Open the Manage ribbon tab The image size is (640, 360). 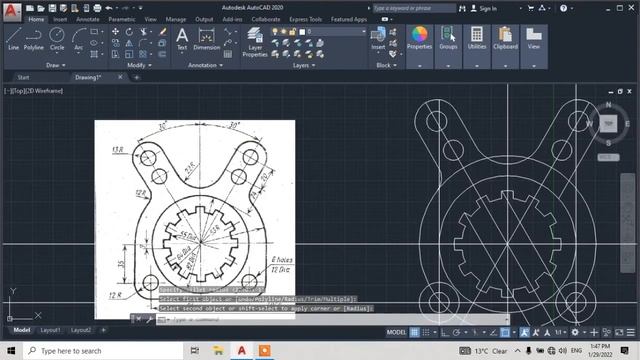click(x=176, y=19)
